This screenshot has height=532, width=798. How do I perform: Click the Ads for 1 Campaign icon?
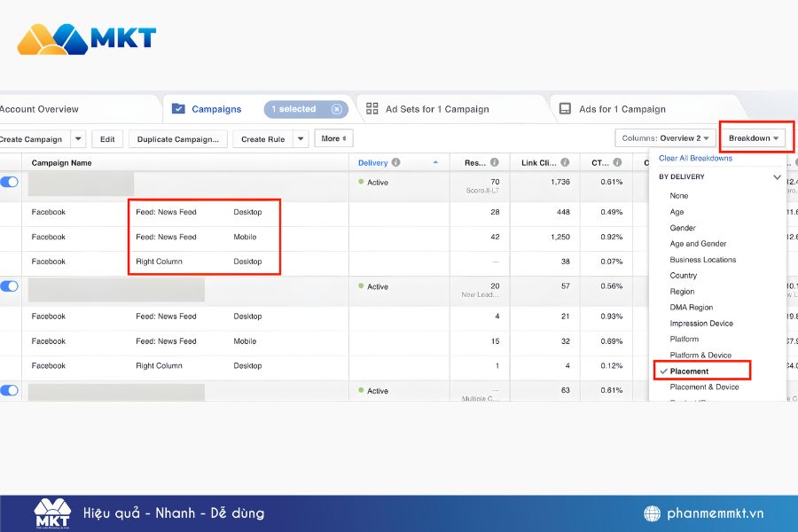coord(565,109)
